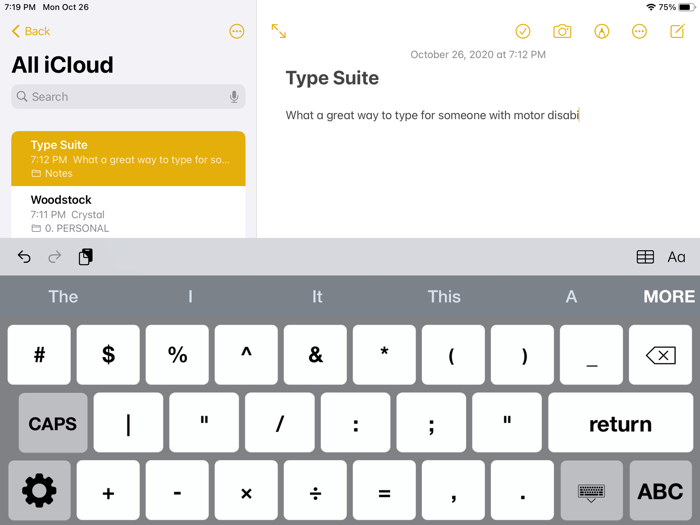Open the camera icon to insert a photo
Image resolution: width=700 pixels, height=525 pixels.
[x=562, y=31]
